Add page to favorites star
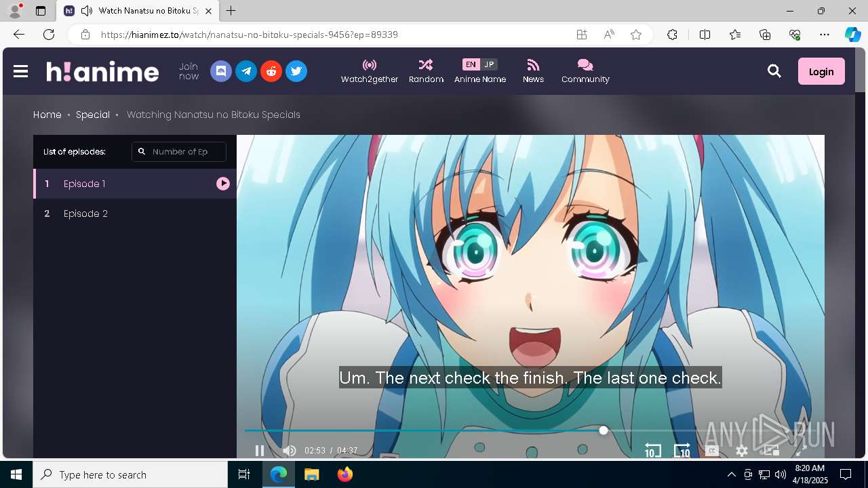 tap(636, 35)
